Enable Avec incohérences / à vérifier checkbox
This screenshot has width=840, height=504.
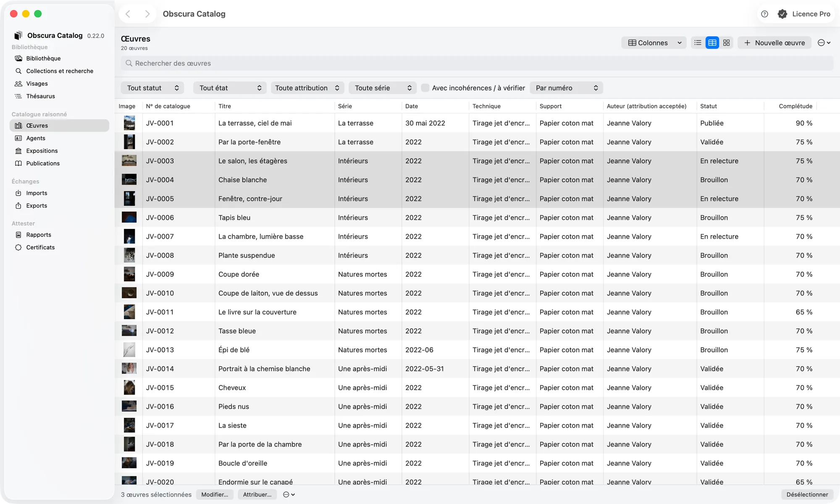(x=425, y=88)
